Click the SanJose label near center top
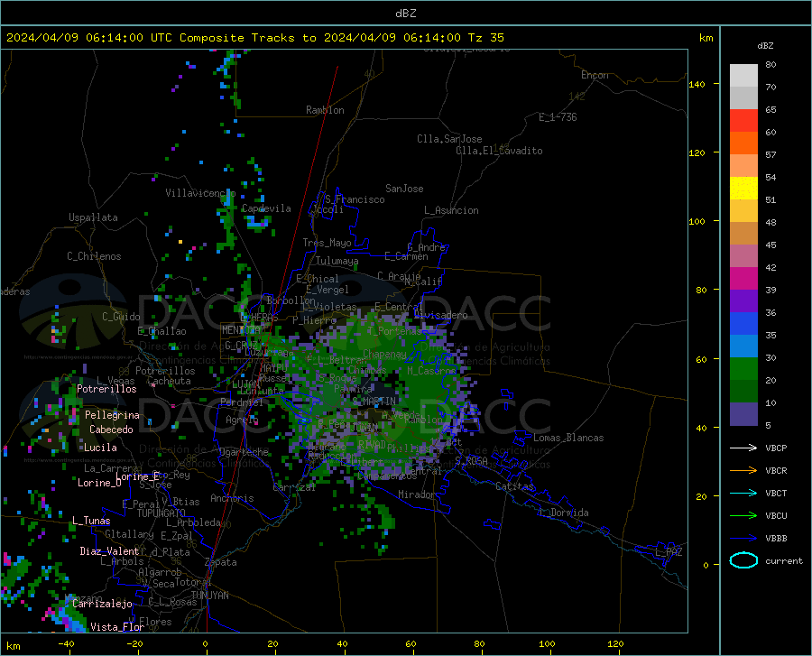The height and width of the screenshot is (656, 812). 404,189
